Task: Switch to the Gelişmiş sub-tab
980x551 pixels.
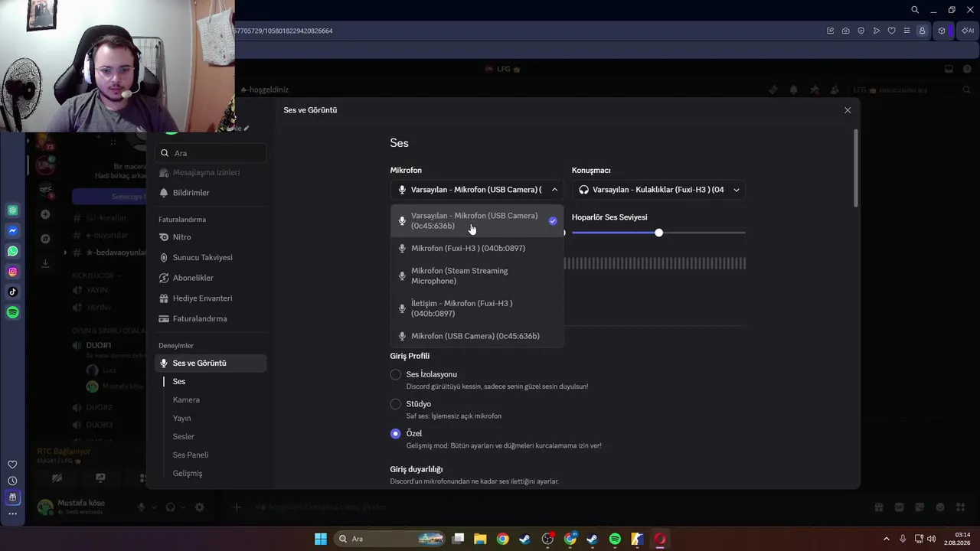Action: 188,474
